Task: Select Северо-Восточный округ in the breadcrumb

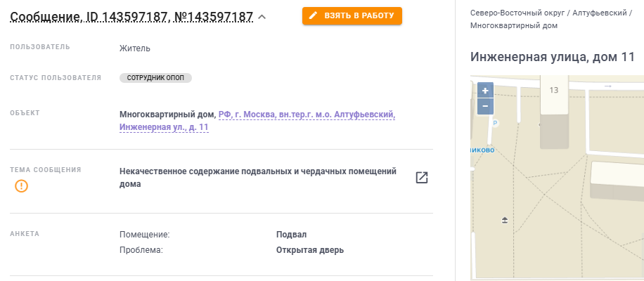Action: click(x=517, y=13)
